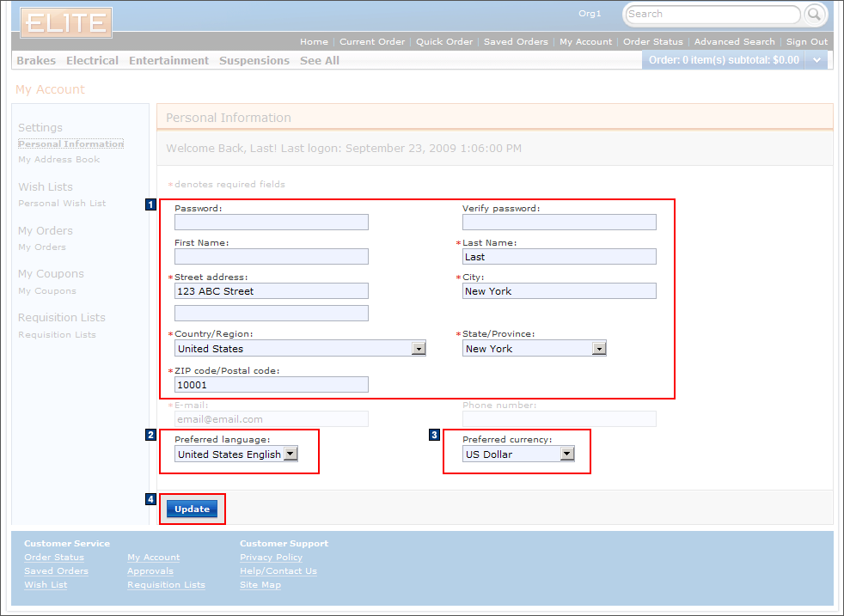844x616 pixels.
Task: Open My Coupons link in sidebar
Action: pos(46,290)
